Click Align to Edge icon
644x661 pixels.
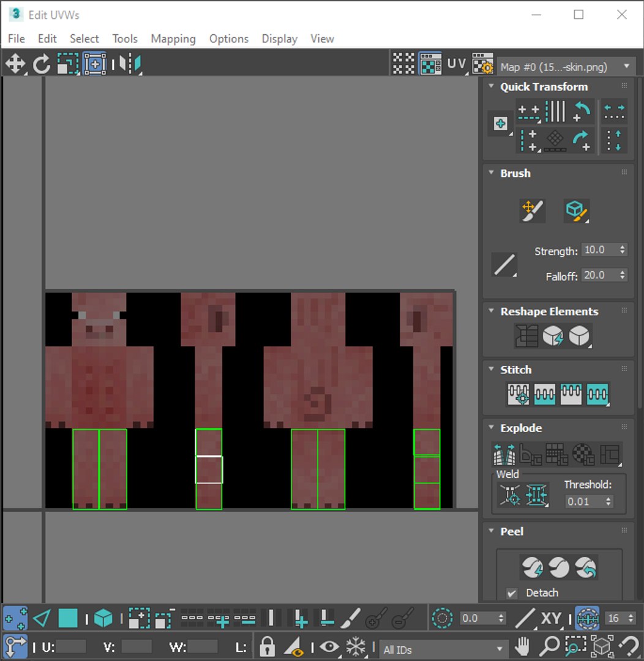[x=555, y=140]
